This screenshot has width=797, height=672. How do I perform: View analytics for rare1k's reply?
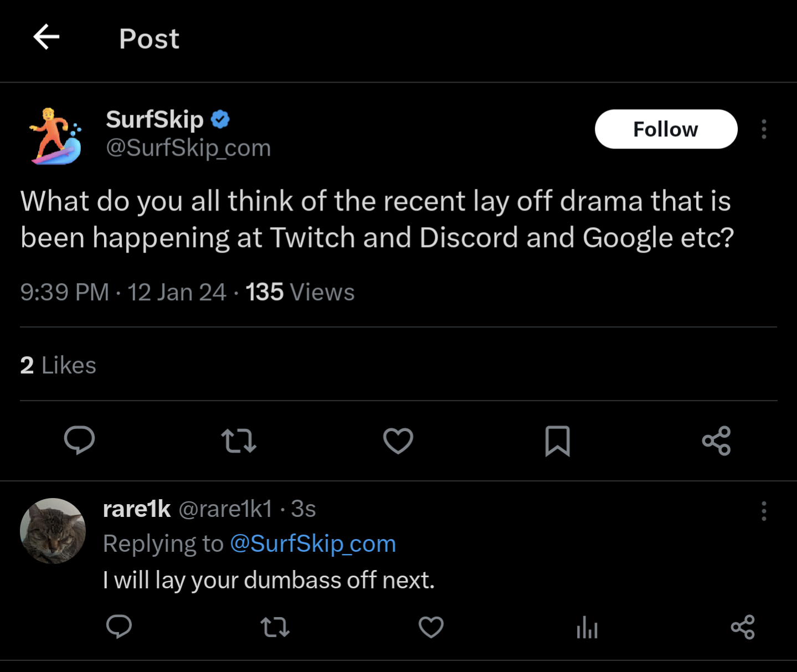[x=587, y=627]
